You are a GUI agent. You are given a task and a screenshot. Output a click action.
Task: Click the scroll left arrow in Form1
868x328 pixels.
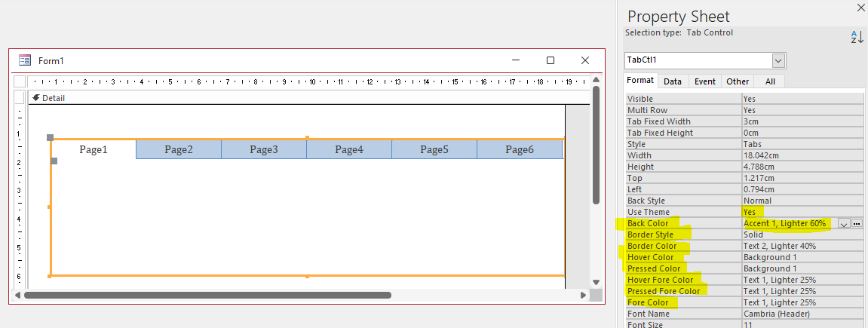tap(17, 296)
